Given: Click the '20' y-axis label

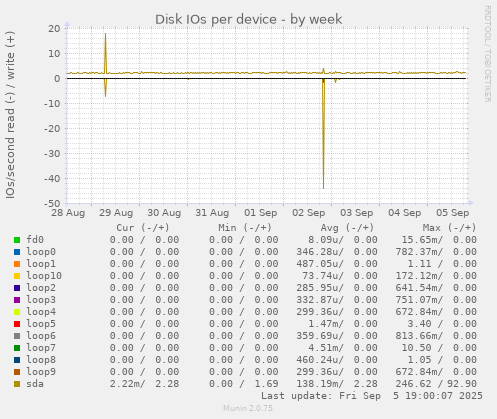Looking at the screenshot, I should (x=54, y=28).
